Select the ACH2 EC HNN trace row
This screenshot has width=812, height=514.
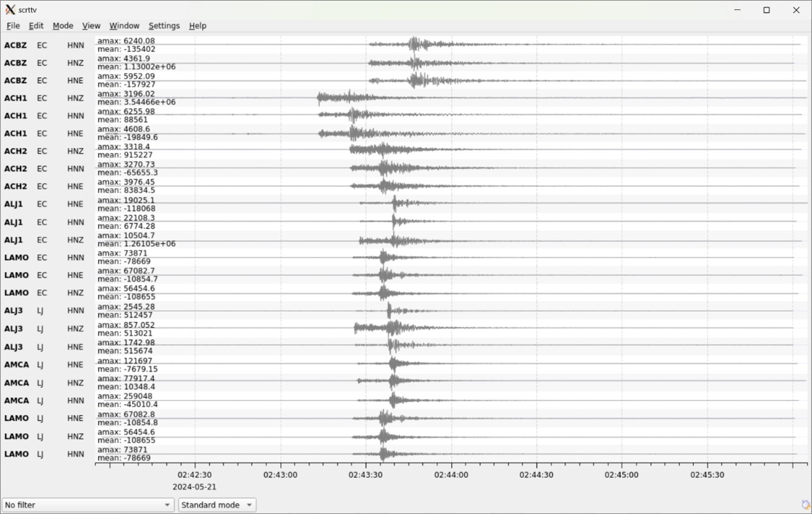(x=405, y=168)
